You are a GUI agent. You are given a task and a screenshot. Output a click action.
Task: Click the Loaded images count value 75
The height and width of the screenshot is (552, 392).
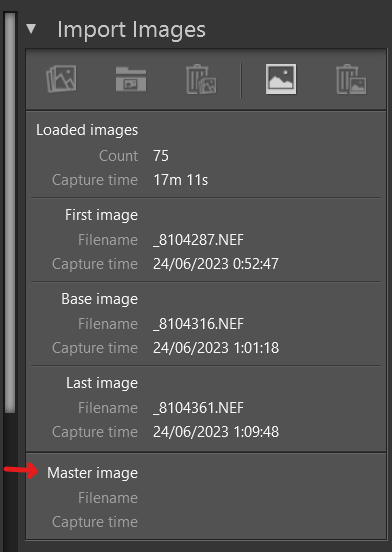point(161,156)
